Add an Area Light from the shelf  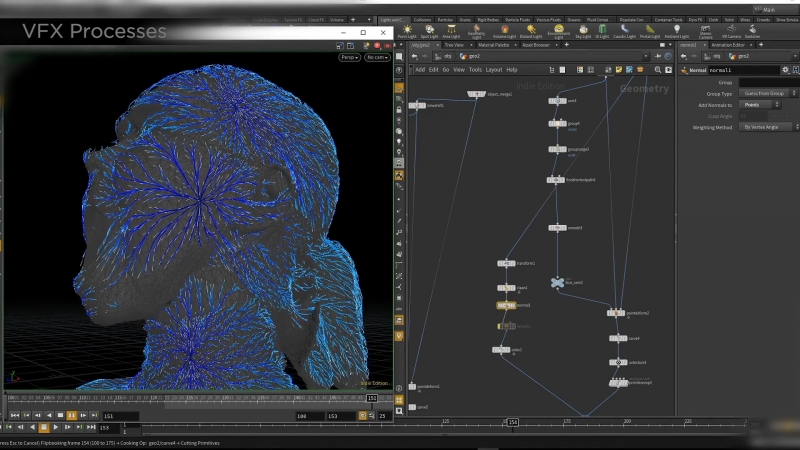pos(452,31)
